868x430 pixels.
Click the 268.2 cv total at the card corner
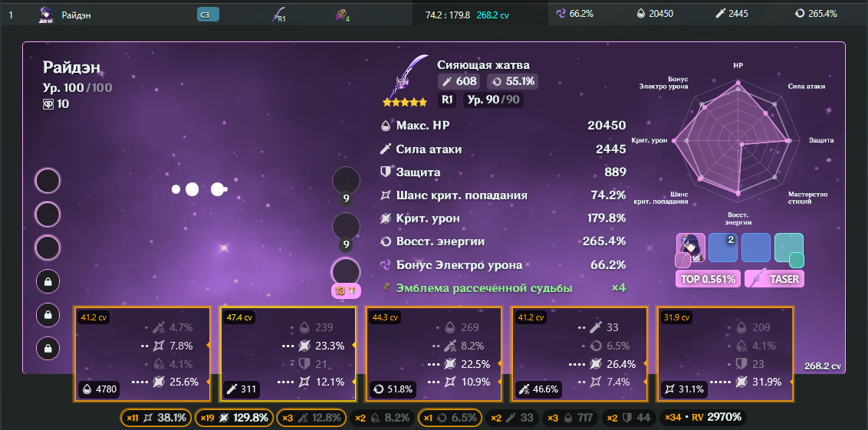824,366
